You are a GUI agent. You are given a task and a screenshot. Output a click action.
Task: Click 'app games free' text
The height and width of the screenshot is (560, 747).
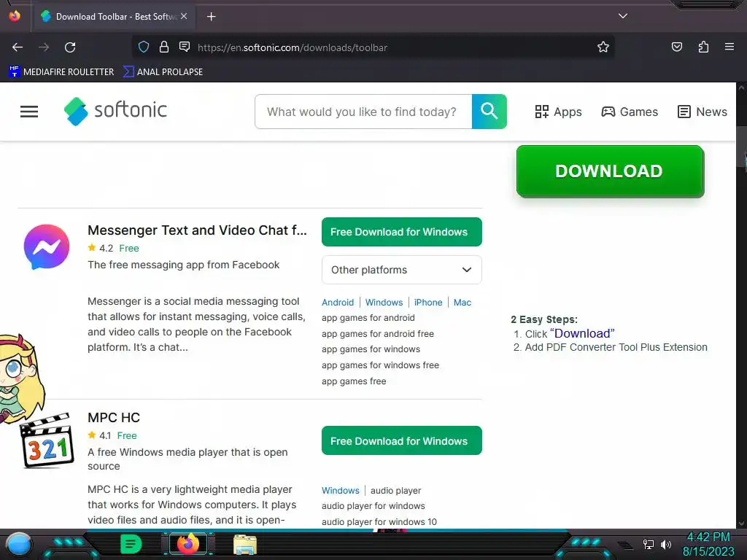(354, 381)
